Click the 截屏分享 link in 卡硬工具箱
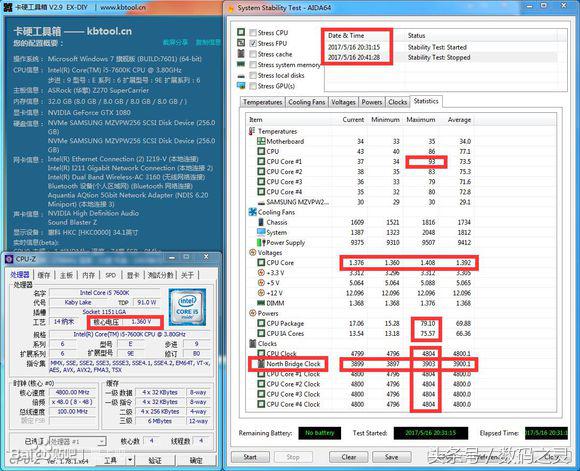This screenshot has height=471, width=580. [175, 43]
